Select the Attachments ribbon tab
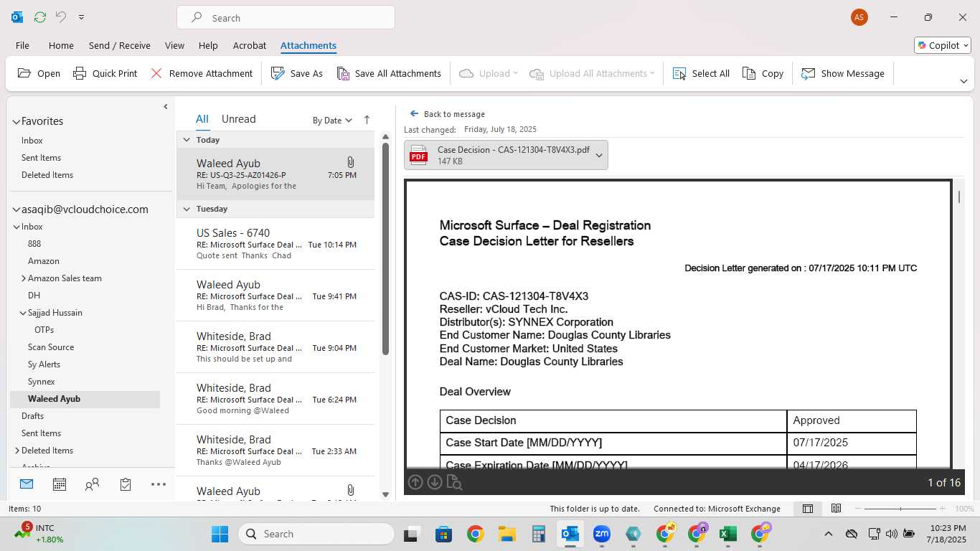The height and width of the screenshot is (551, 980). pyautogui.click(x=308, y=45)
